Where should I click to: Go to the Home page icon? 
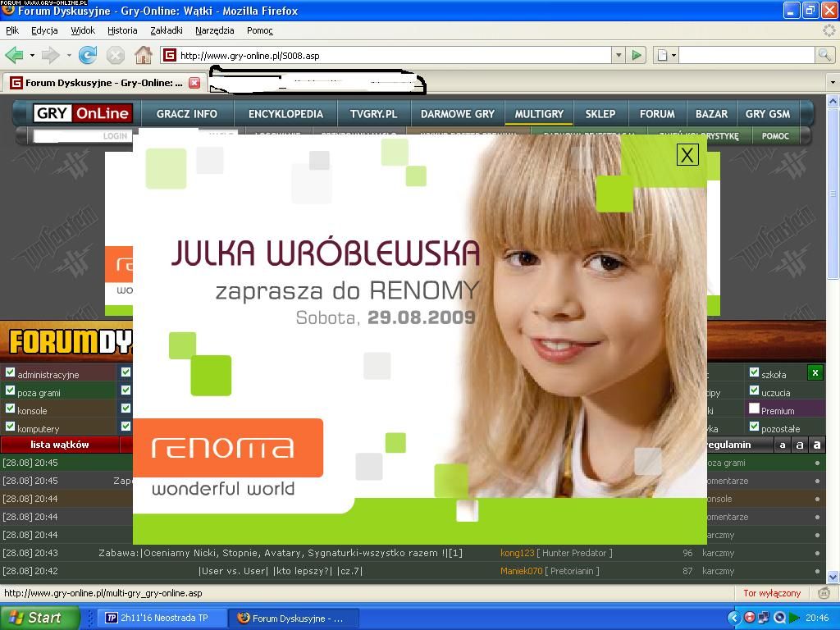click(144, 55)
